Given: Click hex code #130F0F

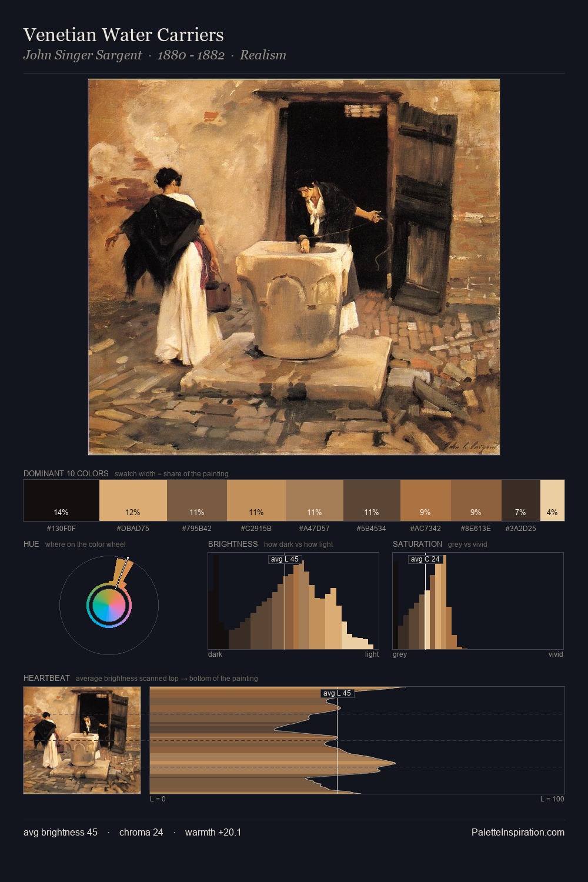Looking at the screenshot, I should pos(61,529).
